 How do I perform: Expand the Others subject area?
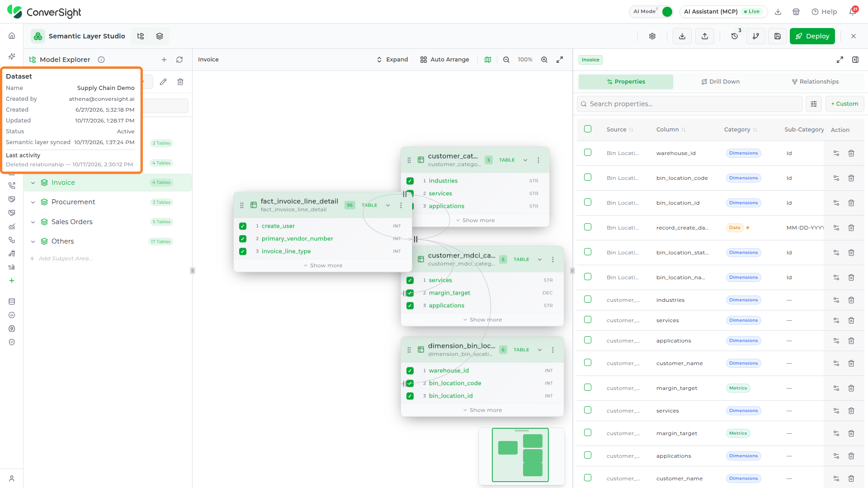coord(33,241)
